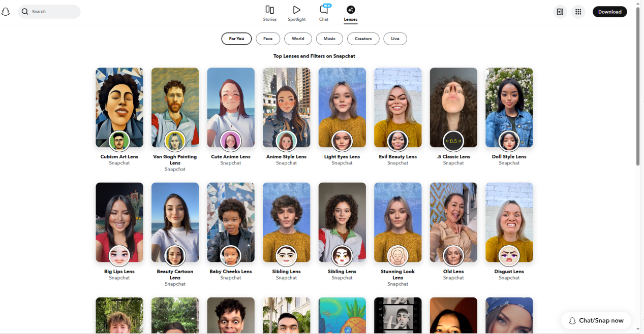This screenshot has width=644, height=334.
Task: Open the Cubism Art Lens title link
Action: pyautogui.click(x=119, y=157)
